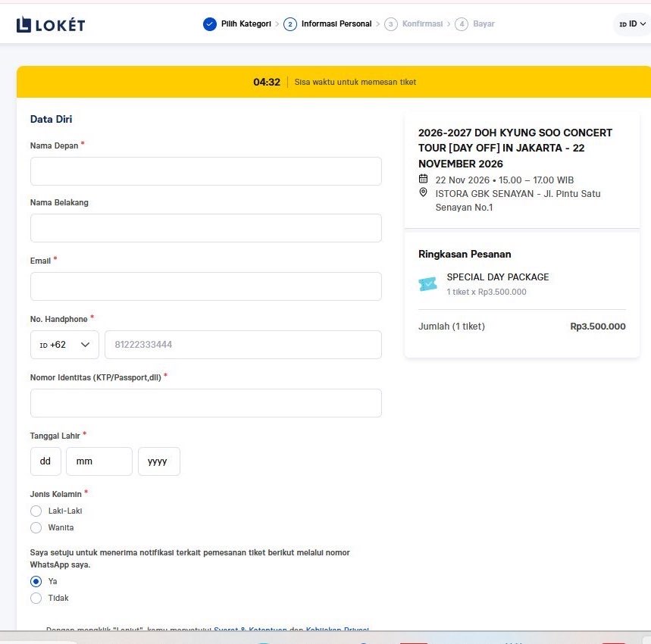The image size is (651, 644).
Task: Click the ISTORA GBK SENAYAN venue text
Action: coord(518,201)
